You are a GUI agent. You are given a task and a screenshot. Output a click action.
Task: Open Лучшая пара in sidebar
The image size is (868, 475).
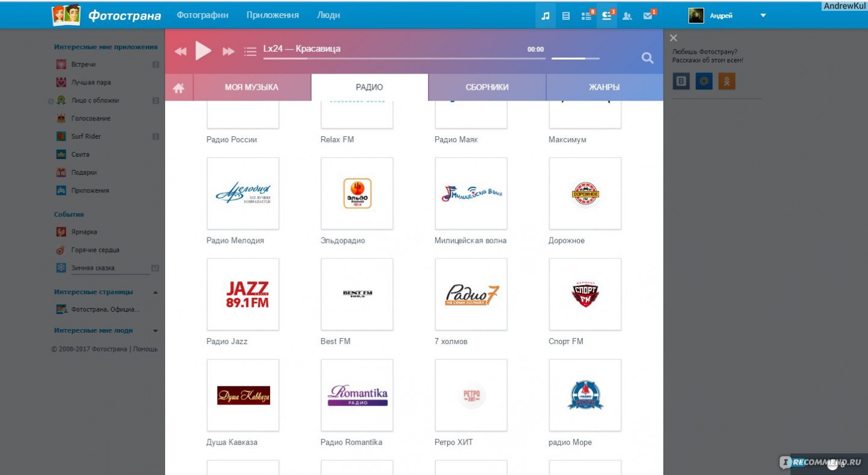click(x=91, y=83)
